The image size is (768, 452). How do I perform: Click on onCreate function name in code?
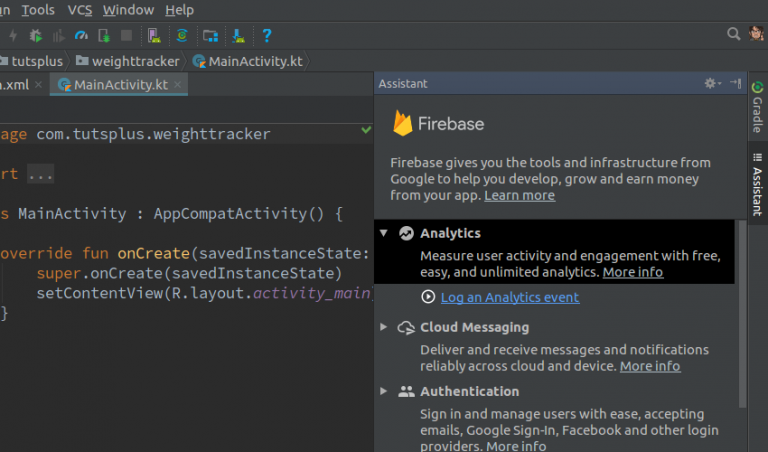153,253
